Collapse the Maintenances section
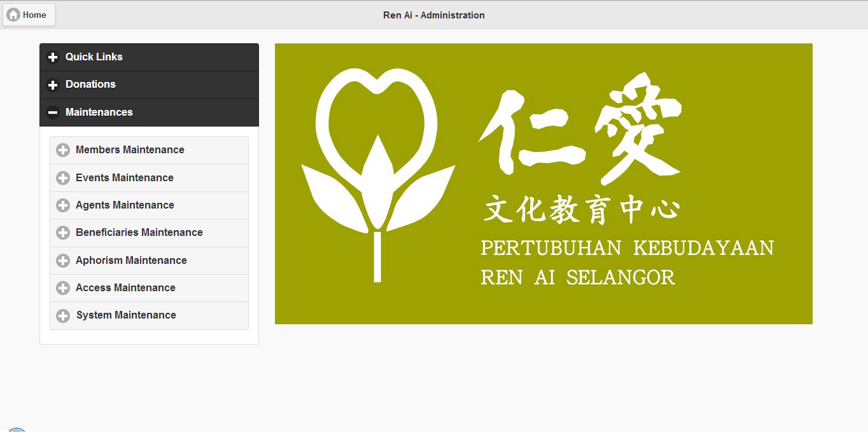868x433 pixels. tap(99, 113)
